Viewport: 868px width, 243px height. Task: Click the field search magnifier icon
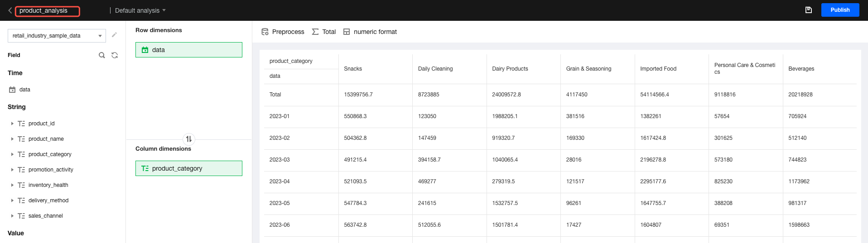[x=102, y=55]
